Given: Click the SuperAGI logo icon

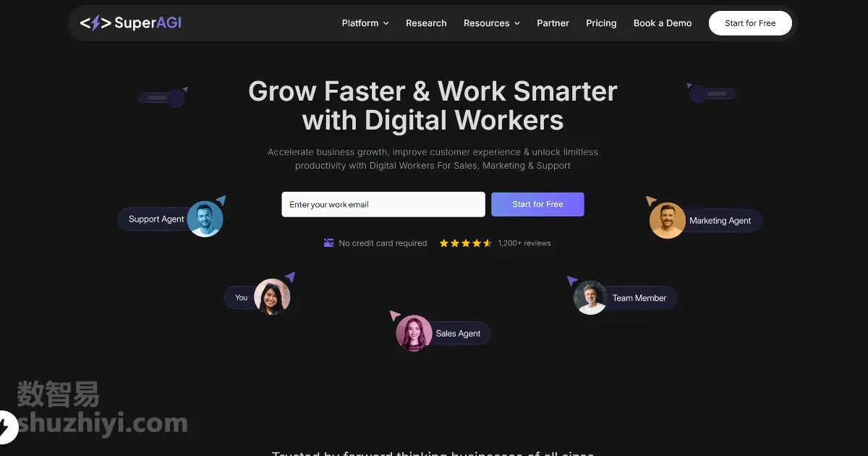Looking at the screenshot, I should click(95, 23).
